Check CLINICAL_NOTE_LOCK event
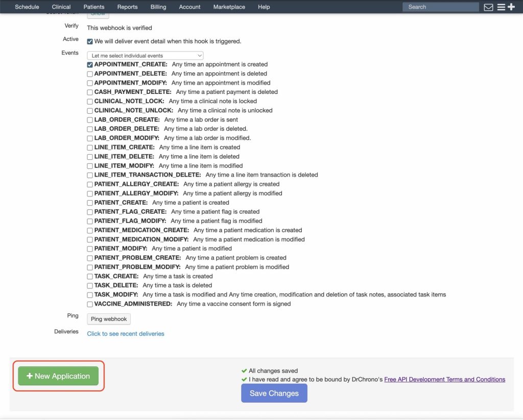 90,102
